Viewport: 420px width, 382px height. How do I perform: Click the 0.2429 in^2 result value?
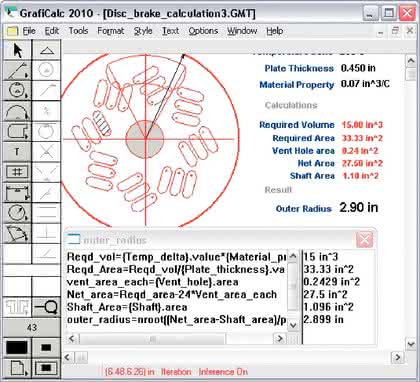[x=331, y=282]
